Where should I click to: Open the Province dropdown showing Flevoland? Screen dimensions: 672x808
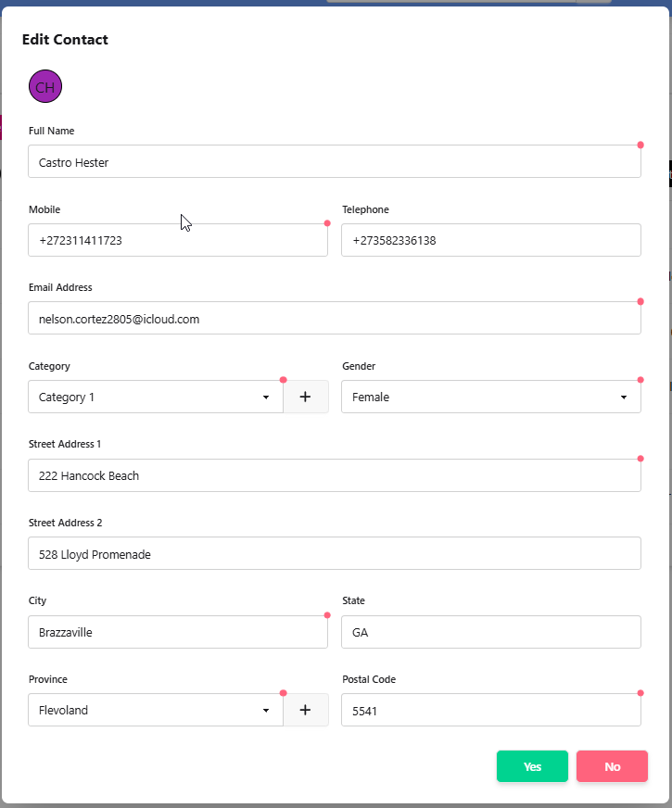[x=155, y=710]
